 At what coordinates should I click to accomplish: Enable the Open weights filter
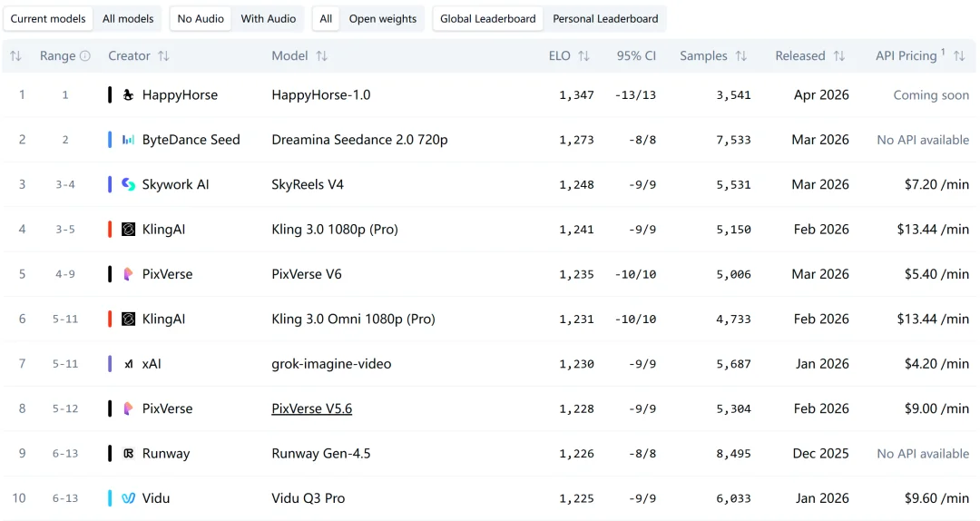point(382,19)
